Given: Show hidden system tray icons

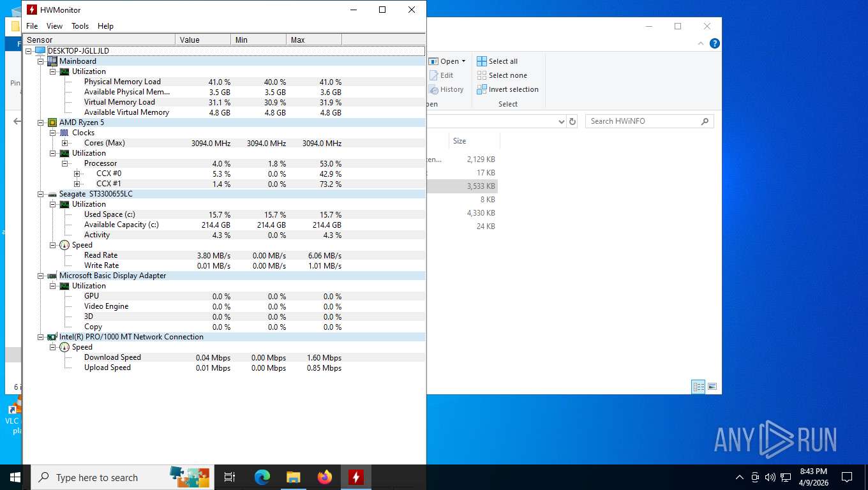Looking at the screenshot, I should coord(740,477).
